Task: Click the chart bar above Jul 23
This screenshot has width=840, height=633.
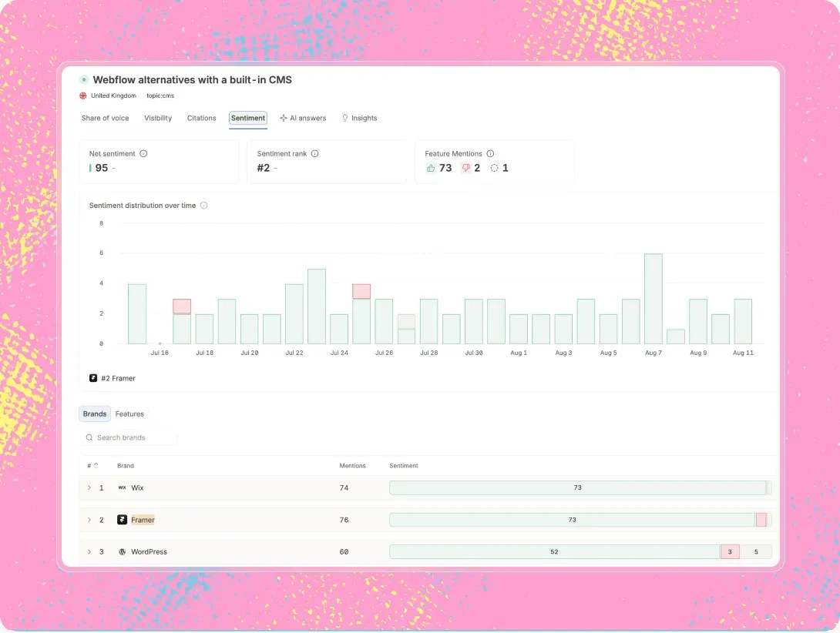Action: [x=317, y=306]
